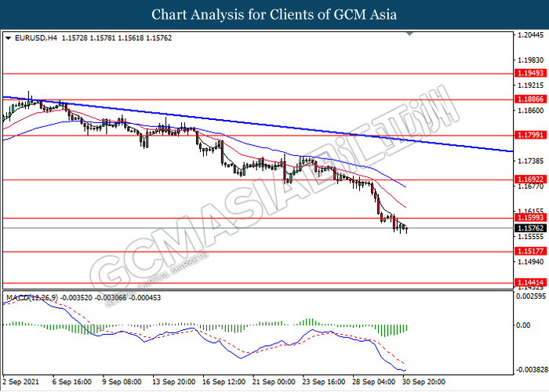Image resolution: width=549 pixels, height=392 pixels.
Task: Select the 1.19493 red price label
Action: pos(530,73)
